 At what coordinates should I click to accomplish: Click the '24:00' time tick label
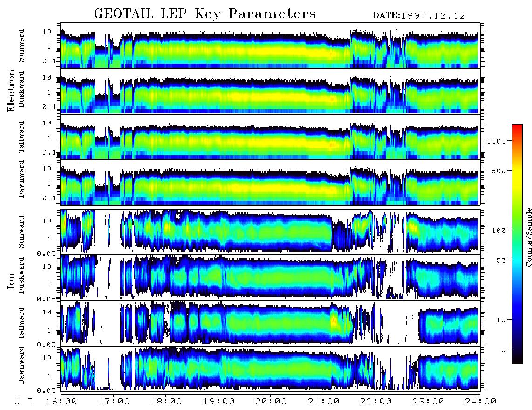tap(481, 402)
